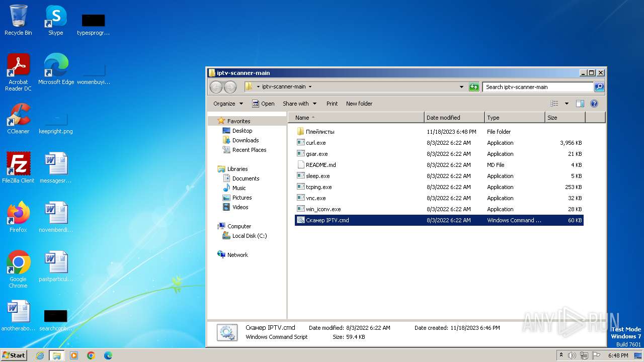Screen dimensions: 644x362
Task: Open FileZilla Client desktop icon
Action: 18,168
